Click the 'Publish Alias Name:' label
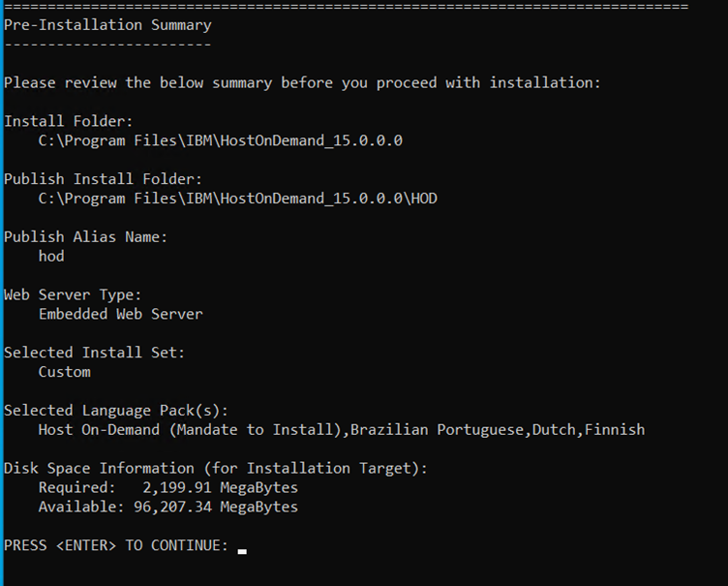 point(85,236)
